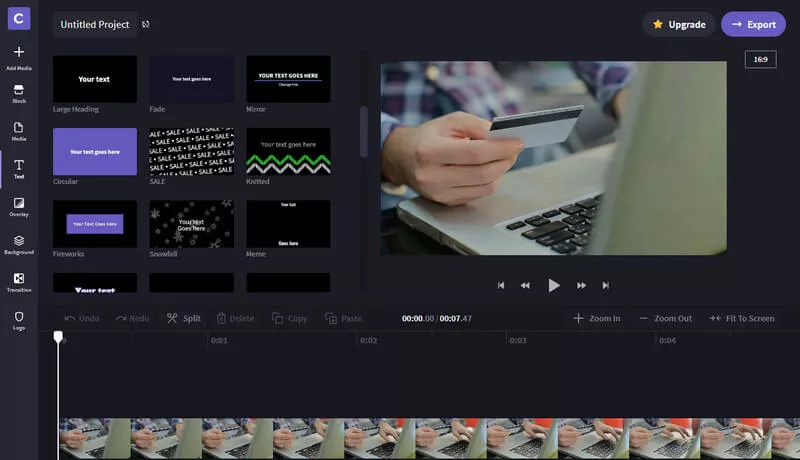The image size is (800, 460).
Task: Select the Mirror text template
Action: (288, 79)
